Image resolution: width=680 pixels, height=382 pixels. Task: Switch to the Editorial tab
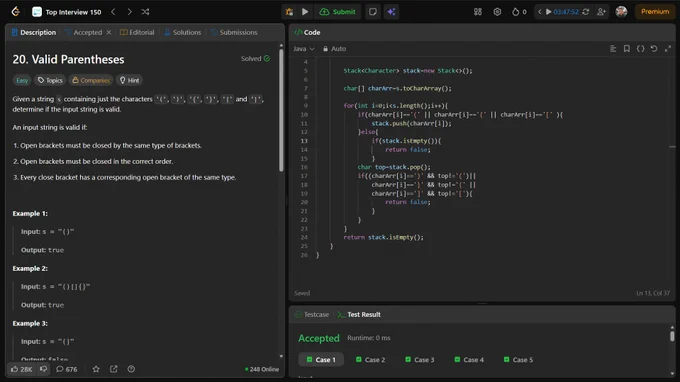click(x=137, y=32)
